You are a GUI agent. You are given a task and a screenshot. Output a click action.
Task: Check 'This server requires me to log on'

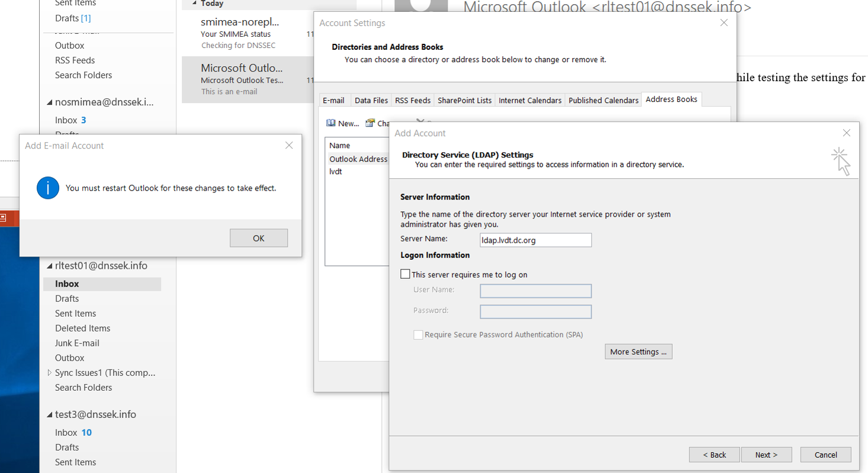406,274
